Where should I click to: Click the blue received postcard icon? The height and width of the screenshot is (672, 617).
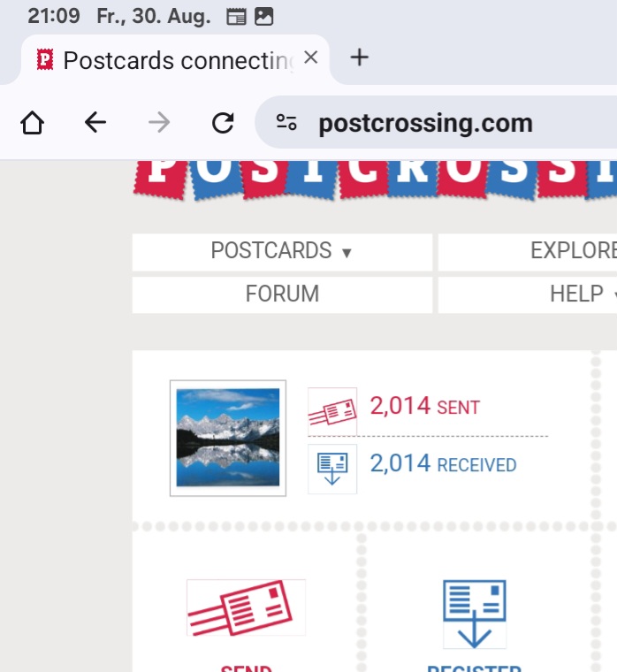[332, 469]
